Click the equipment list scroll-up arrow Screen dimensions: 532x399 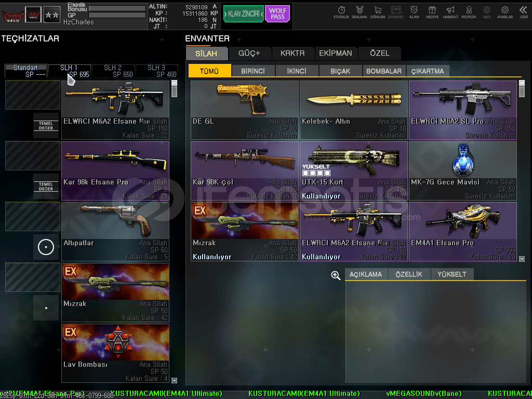(x=175, y=83)
